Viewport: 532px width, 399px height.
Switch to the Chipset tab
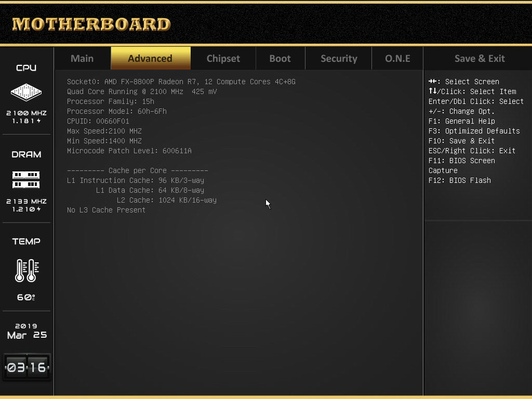223,58
